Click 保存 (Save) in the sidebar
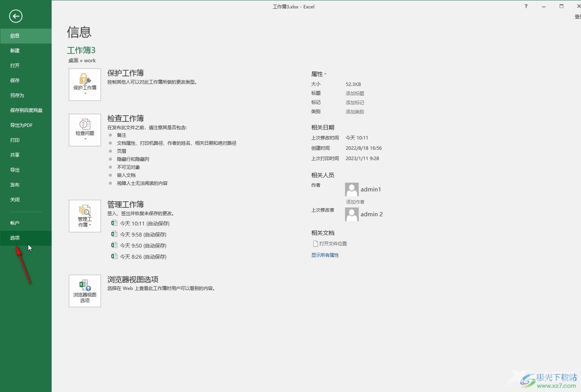581x392 pixels. (26, 81)
